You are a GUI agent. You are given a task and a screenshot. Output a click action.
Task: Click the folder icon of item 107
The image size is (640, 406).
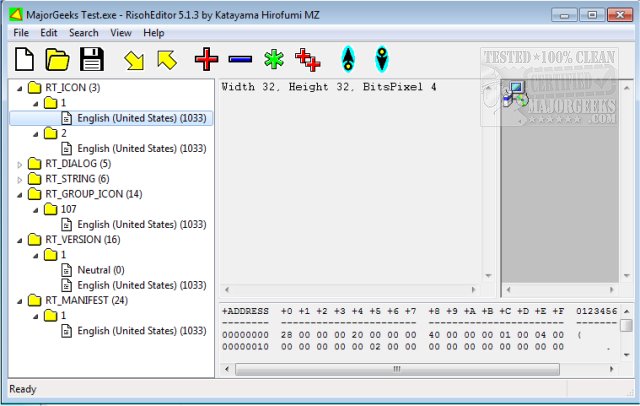coord(51,209)
